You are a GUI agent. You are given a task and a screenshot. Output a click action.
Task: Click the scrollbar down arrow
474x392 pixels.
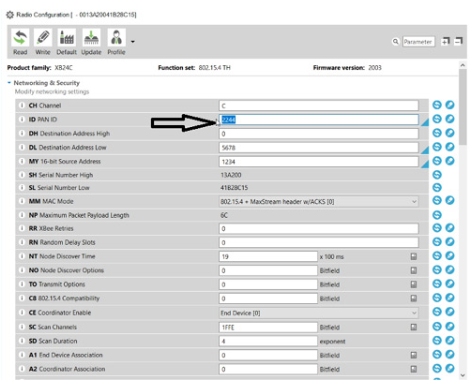coord(463,375)
